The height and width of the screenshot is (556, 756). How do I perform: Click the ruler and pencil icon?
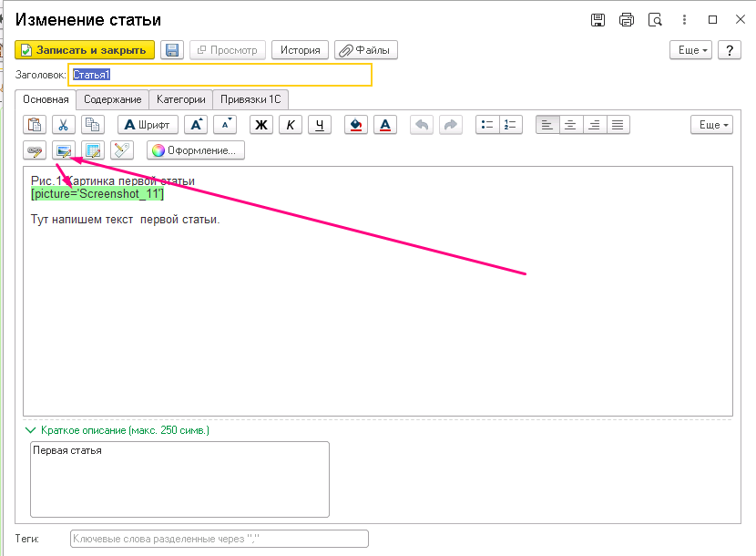tap(122, 150)
